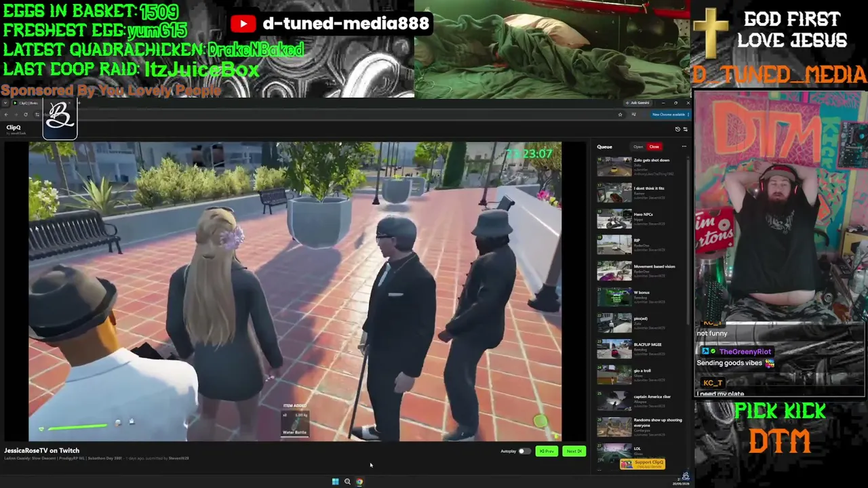The image size is (868, 488).
Task: Select the 'Zolo gets shot down' clip thumbnail
Action: click(614, 167)
